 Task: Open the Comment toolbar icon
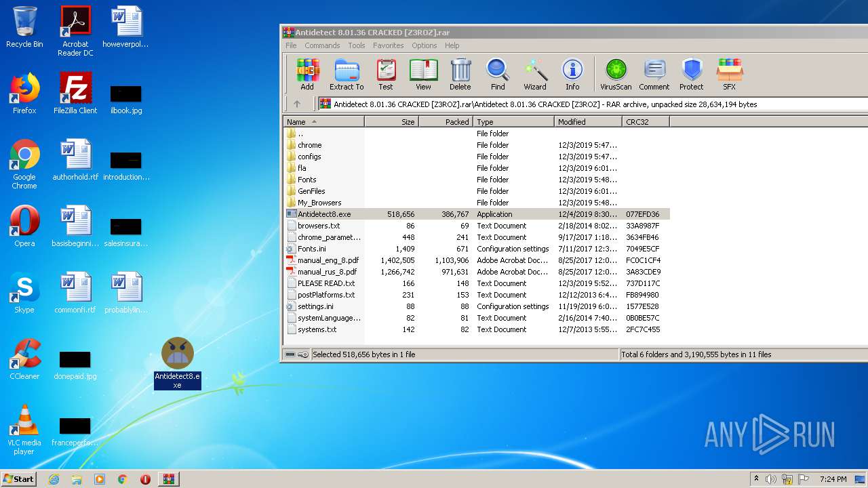[x=654, y=75]
